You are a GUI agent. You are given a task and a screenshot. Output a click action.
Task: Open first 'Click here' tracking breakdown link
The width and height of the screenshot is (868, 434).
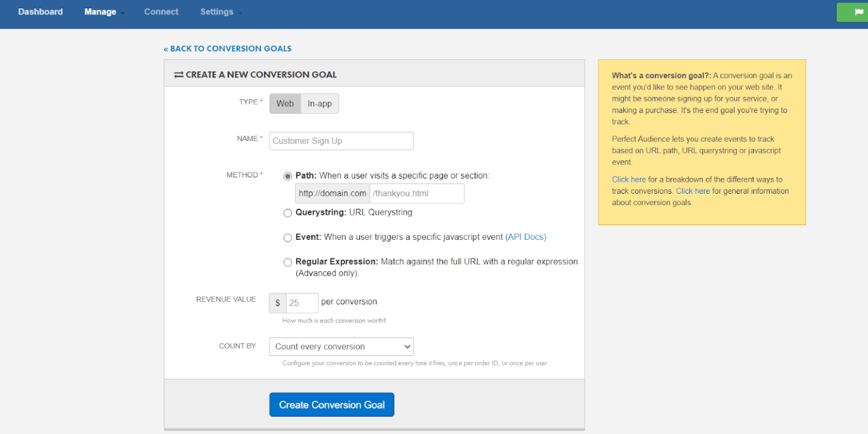629,179
